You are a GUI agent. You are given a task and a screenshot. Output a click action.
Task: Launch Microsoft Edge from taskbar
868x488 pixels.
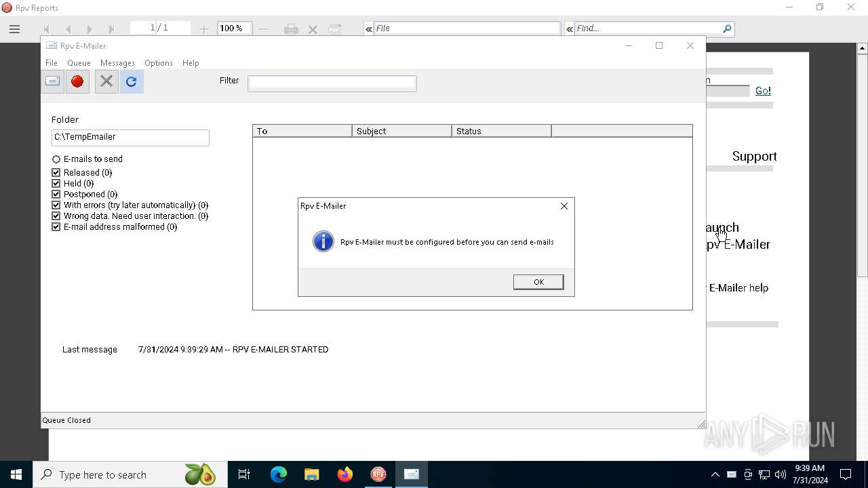(x=279, y=474)
